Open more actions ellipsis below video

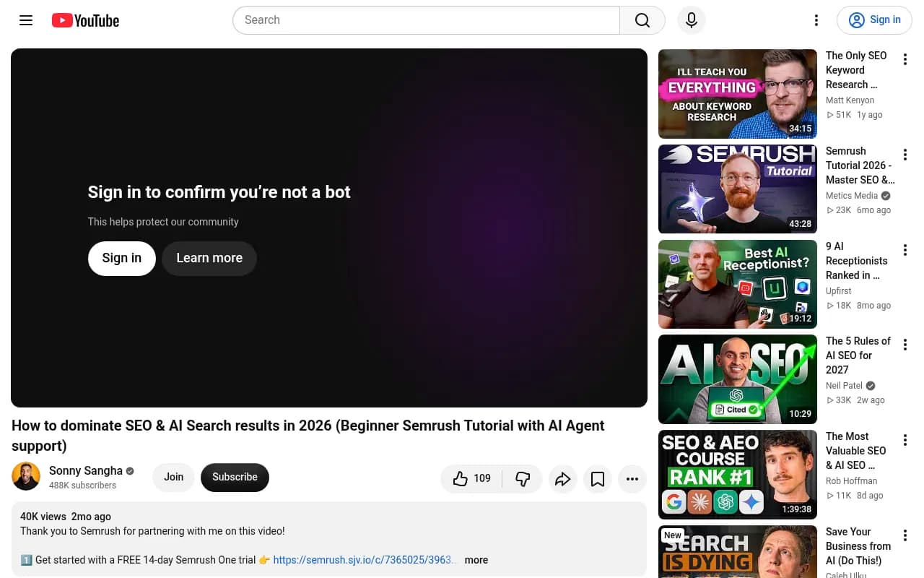(632, 478)
